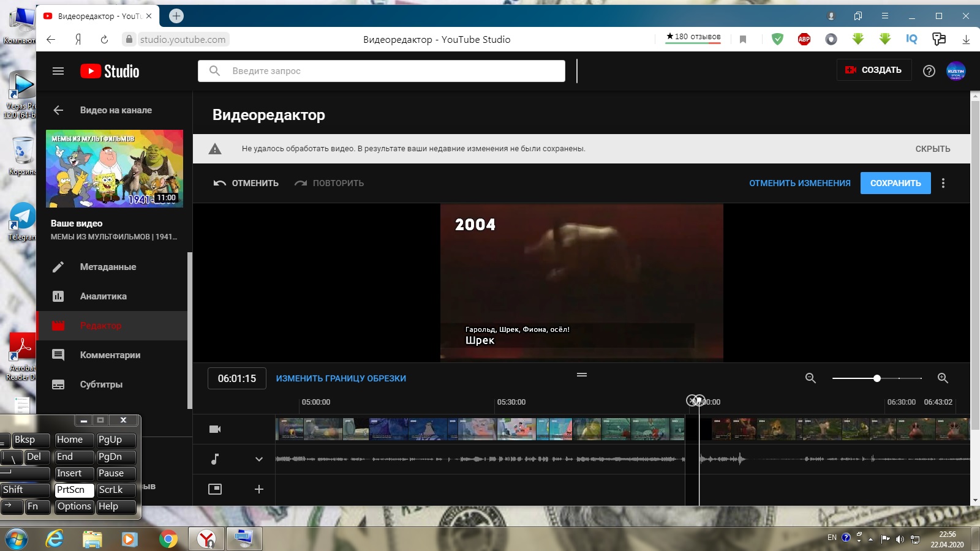Image resolution: width=980 pixels, height=551 pixels.
Task: Click the 180 отзывов rating
Action: click(x=693, y=37)
